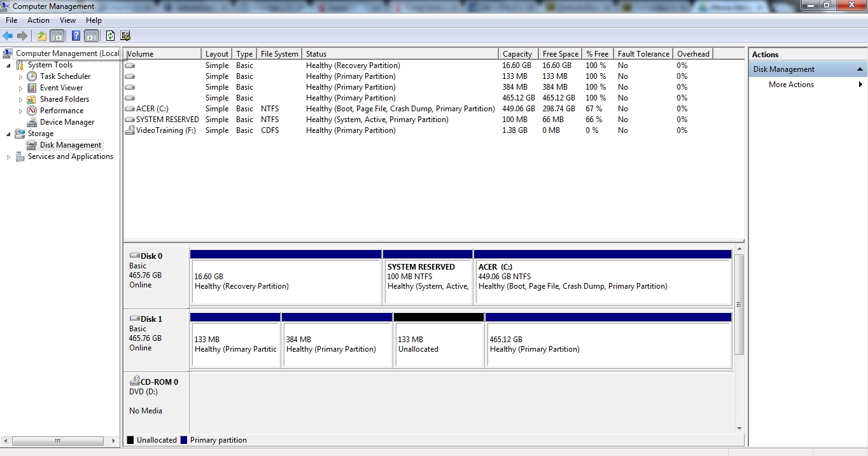Sort by the Status column header
Screen dimensions: 868x456
tap(400, 54)
